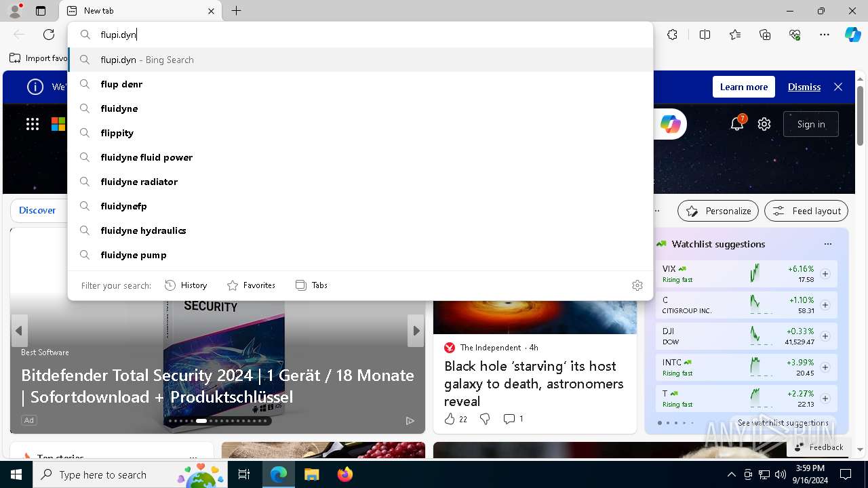868x488 pixels.
Task: Filter search by Tabs
Action: [311, 285]
